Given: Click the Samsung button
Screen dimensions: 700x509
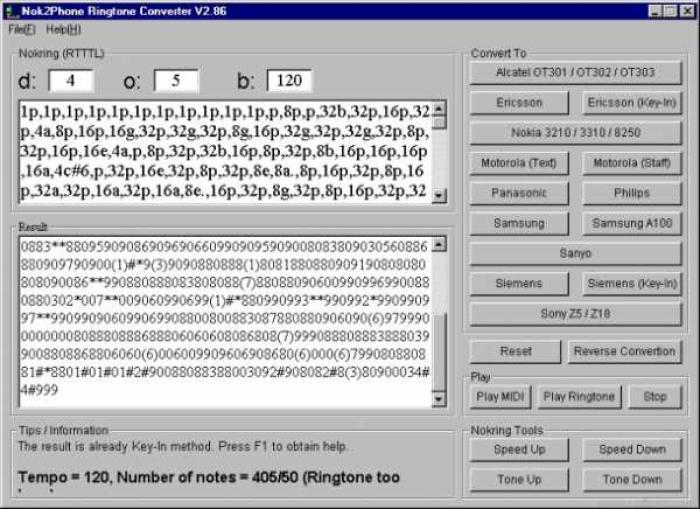Looking at the screenshot, I should point(519,223).
